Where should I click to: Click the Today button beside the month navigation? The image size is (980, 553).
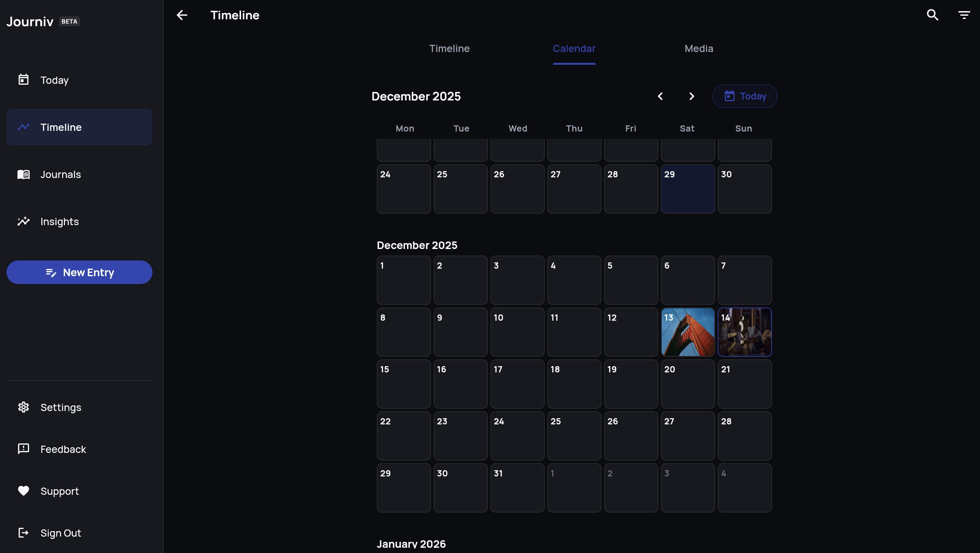(x=744, y=96)
